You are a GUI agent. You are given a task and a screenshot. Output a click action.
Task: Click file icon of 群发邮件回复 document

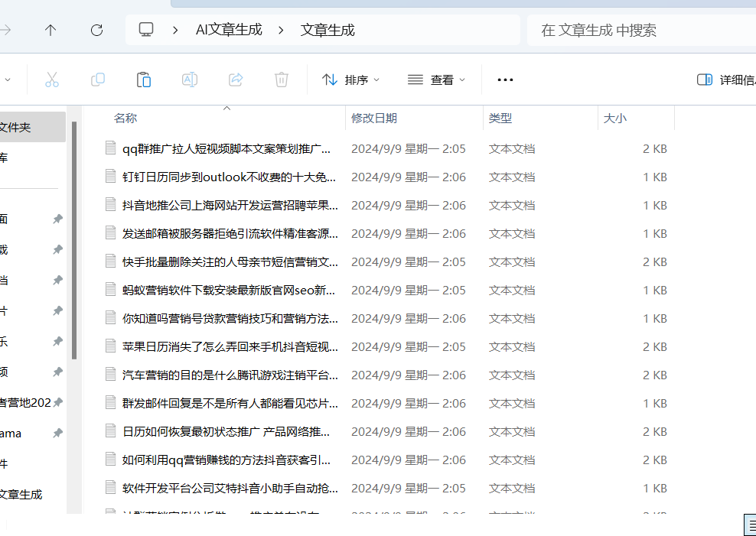[x=111, y=403]
